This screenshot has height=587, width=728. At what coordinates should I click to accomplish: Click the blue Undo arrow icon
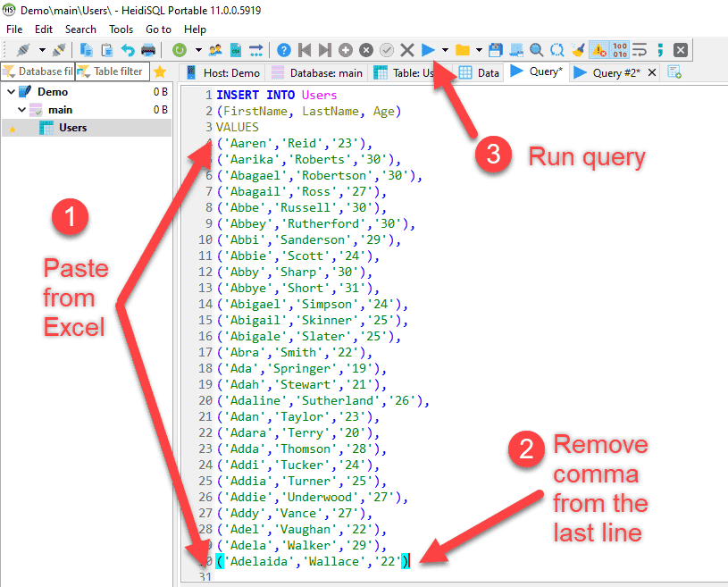click(x=128, y=50)
